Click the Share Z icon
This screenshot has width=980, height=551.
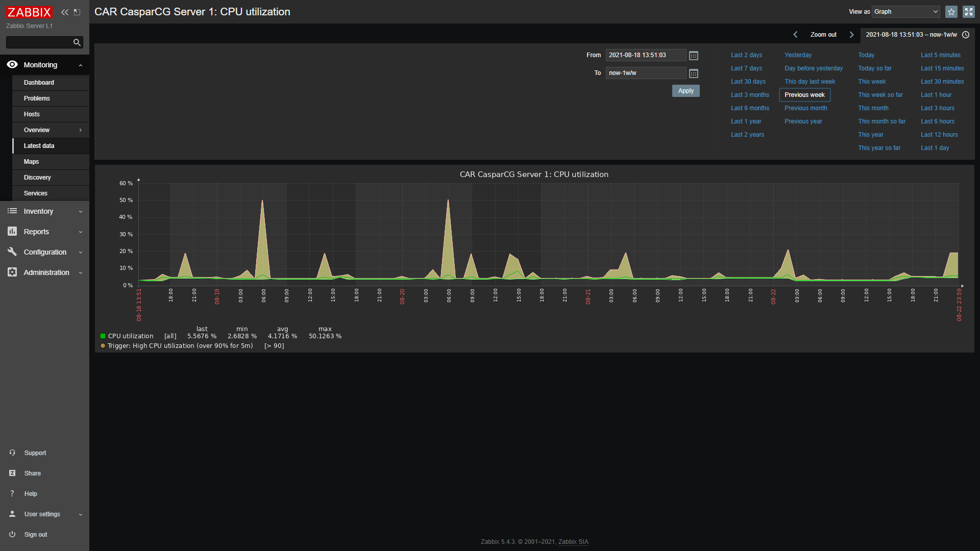12,473
